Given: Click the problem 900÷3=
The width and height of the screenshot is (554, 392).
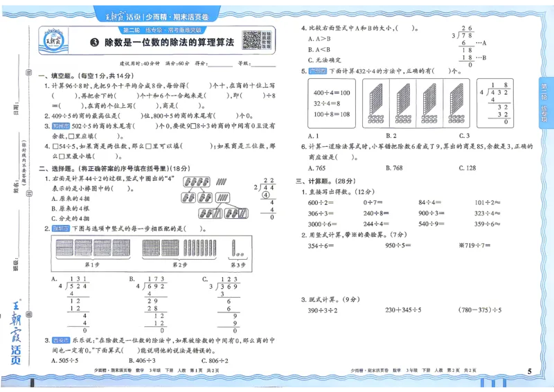Looking at the screenshot, I should point(431,213).
